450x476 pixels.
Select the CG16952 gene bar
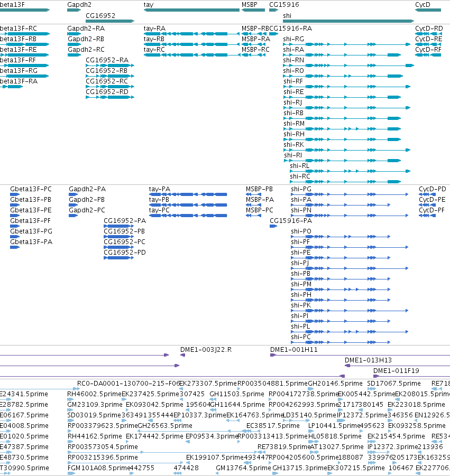(110, 21)
